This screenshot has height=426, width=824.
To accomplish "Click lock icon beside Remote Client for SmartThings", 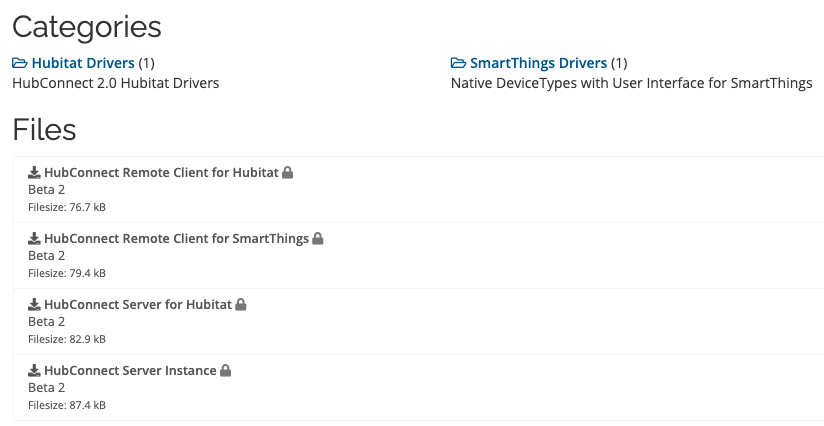I will click(x=318, y=239).
